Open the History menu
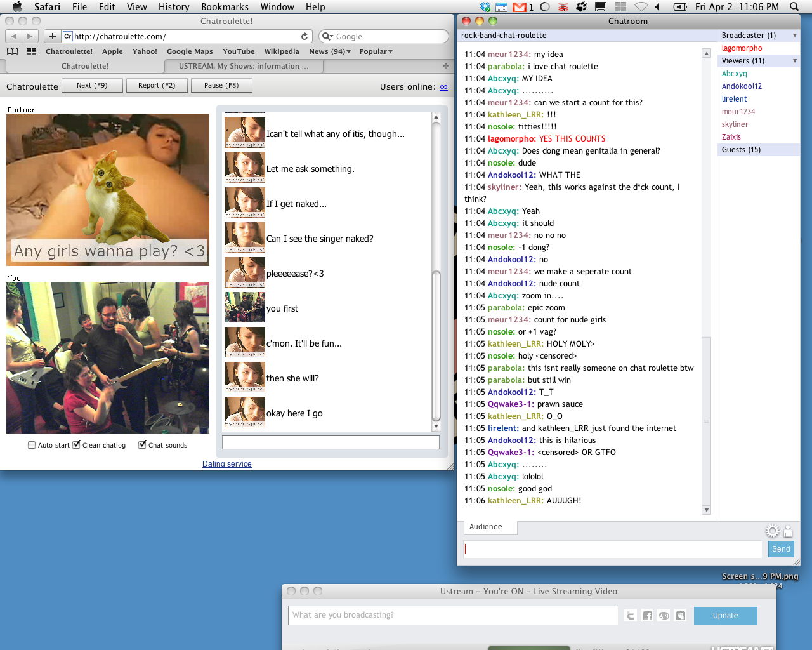Viewport: 812px width, 650px height. [173, 7]
